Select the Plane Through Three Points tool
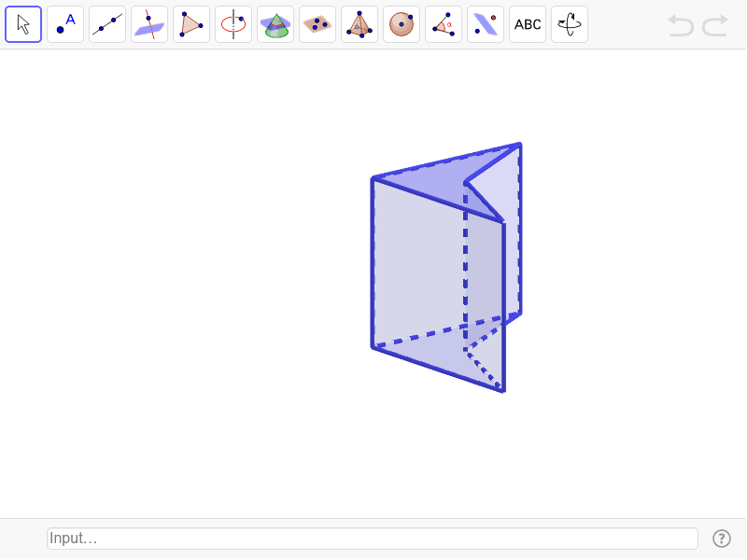The image size is (747, 560). (x=317, y=23)
